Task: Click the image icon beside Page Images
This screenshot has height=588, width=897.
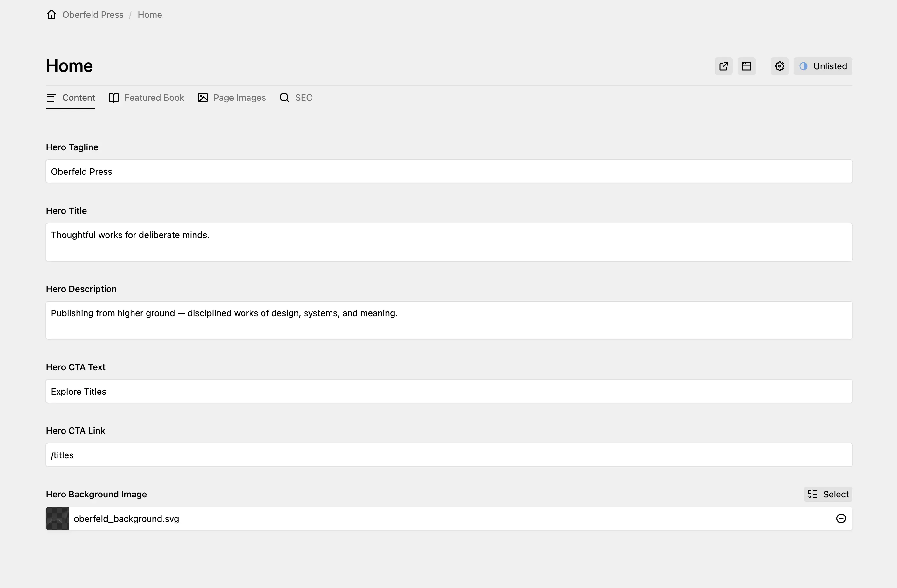Action: (x=202, y=97)
